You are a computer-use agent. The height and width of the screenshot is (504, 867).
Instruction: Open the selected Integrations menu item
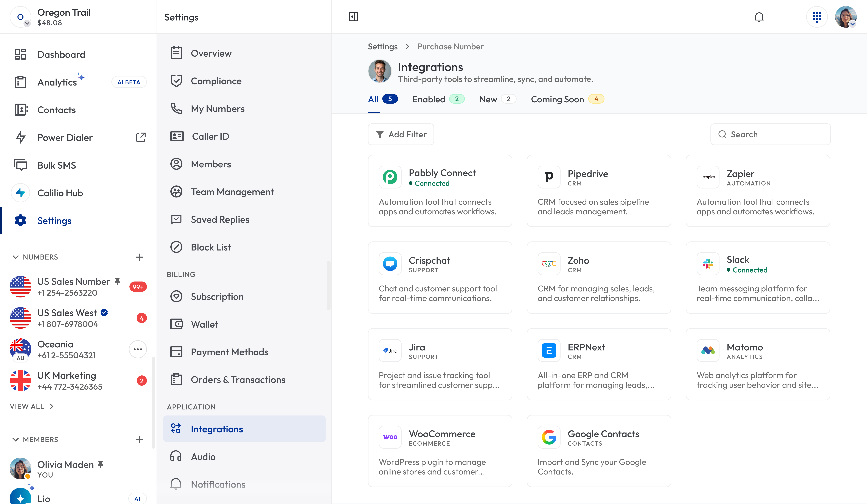244,429
